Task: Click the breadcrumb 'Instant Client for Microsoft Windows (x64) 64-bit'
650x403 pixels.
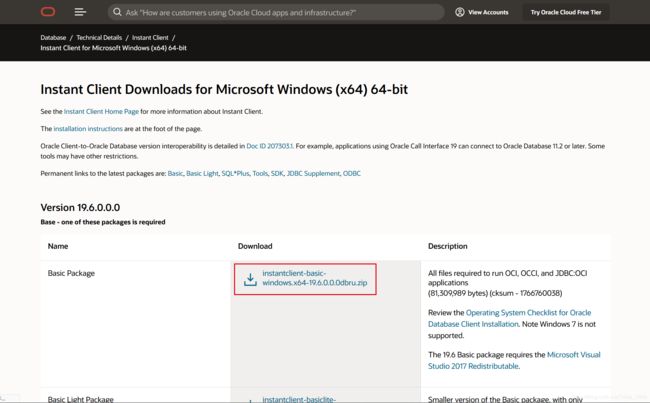Action: coord(114,48)
